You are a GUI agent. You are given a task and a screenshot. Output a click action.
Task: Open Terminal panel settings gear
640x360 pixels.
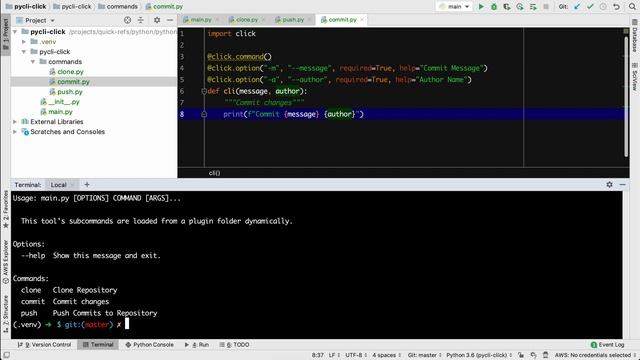609,184
